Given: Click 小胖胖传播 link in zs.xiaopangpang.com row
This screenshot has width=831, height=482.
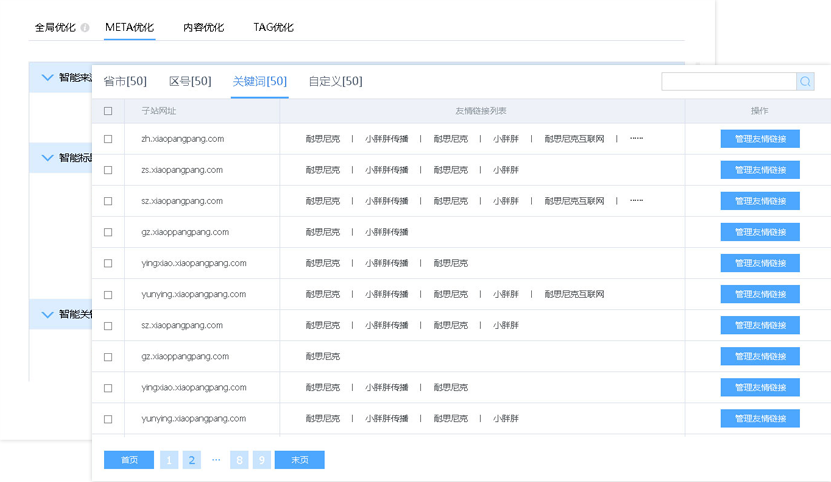Looking at the screenshot, I should coord(386,170).
